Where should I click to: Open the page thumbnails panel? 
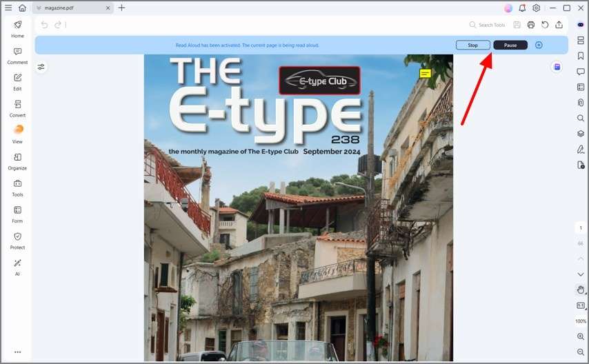coord(580,40)
